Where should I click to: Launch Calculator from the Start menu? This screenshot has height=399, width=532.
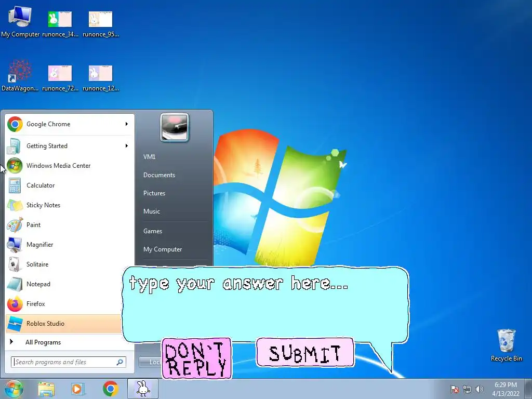70,185
